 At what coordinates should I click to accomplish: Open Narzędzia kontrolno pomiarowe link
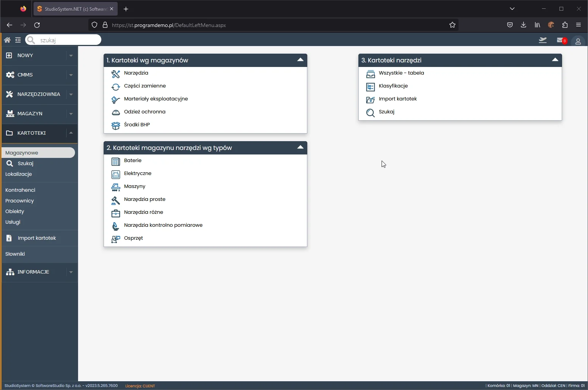(163, 225)
